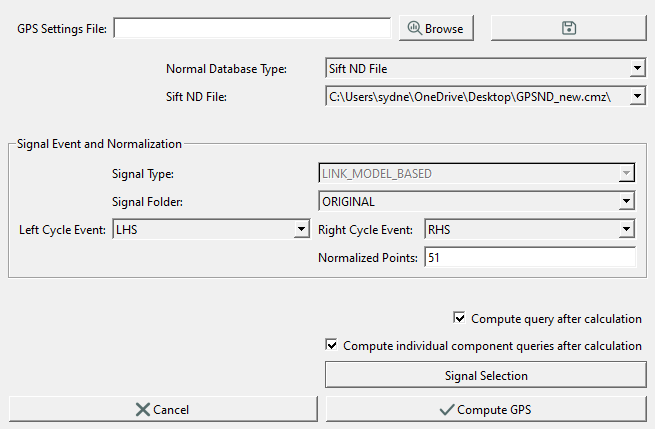655x429 pixels.
Task: Click the save settings floppy disk icon
Action: pos(569,28)
